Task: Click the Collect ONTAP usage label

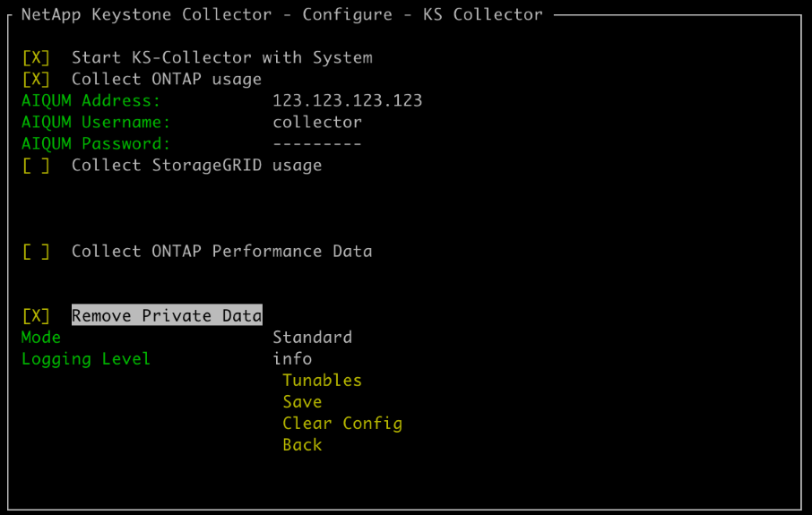Action: (x=167, y=80)
